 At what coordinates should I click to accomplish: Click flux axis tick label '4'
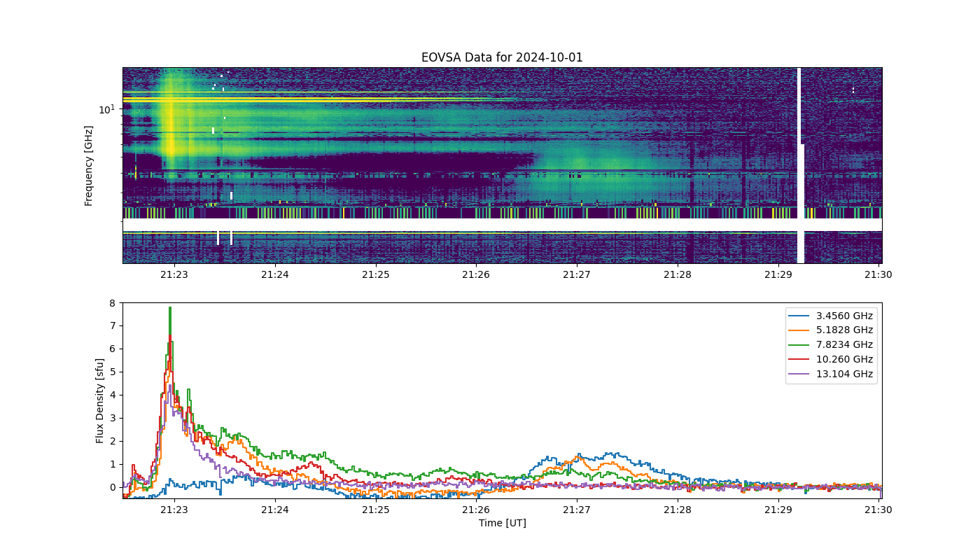coord(112,395)
